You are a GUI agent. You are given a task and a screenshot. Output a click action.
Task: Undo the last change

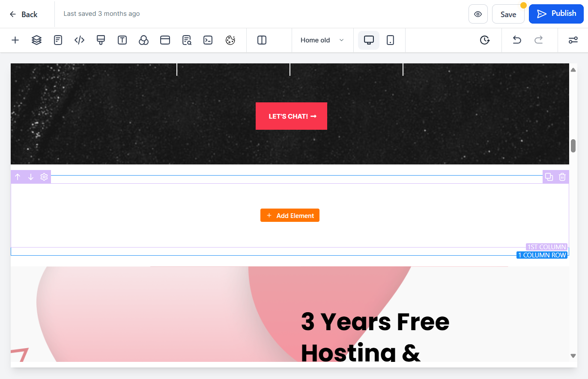[517, 40]
